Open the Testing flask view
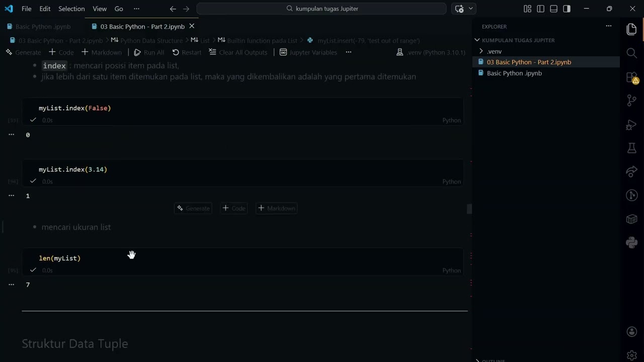Viewport: 644px width, 362px height. pos(632,148)
